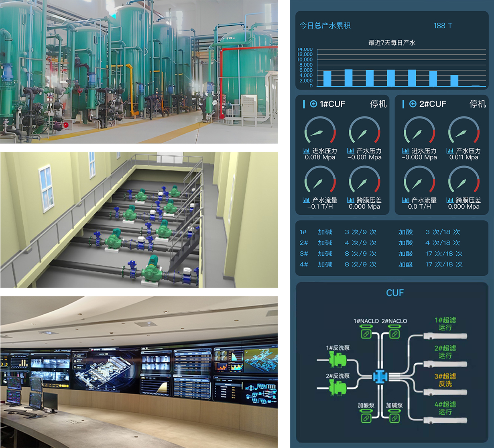
Task: Select the 加碱泵 pump icon
Action: coord(394,418)
